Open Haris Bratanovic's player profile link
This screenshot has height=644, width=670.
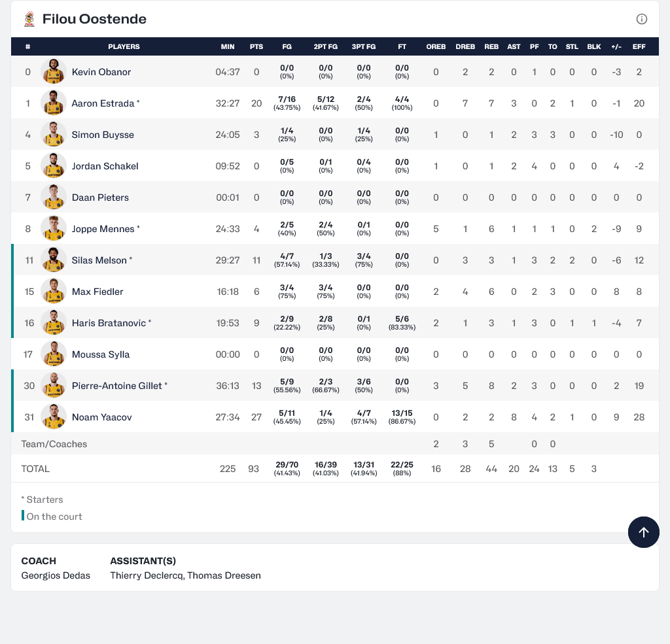coord(109,323)
